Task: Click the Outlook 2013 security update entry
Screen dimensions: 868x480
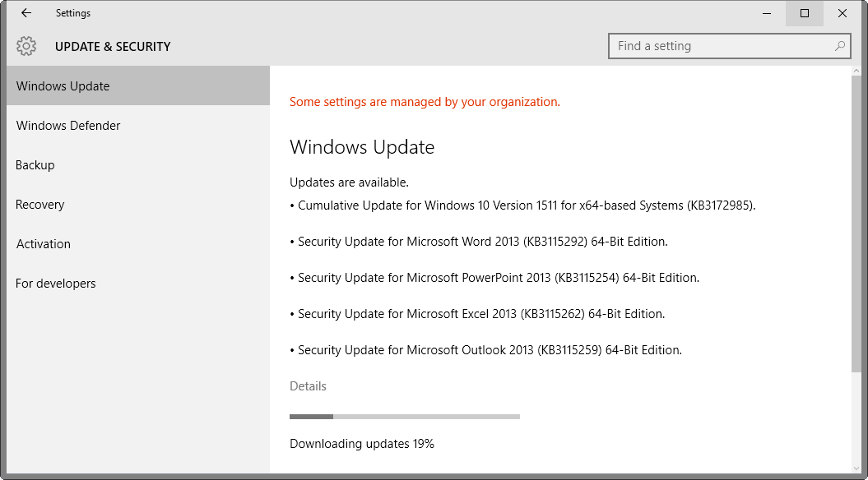Action: pyautogui.click(x=485, y=350)
